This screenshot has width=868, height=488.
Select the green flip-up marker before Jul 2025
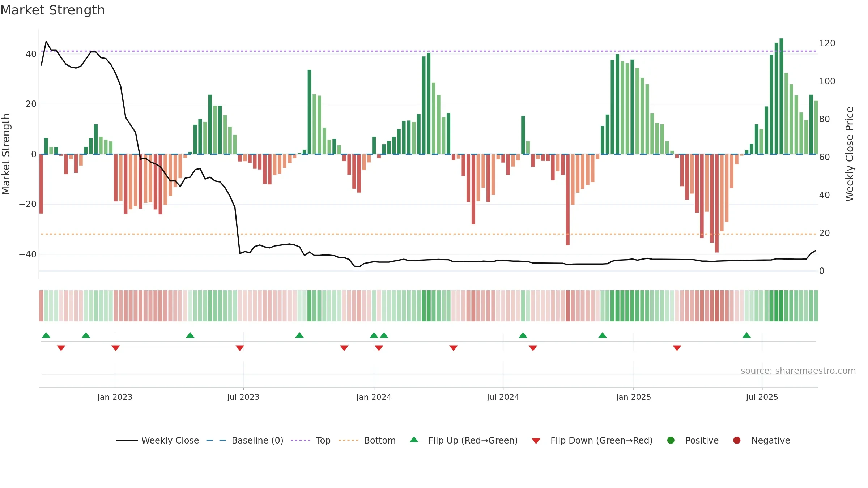point(746,335)
